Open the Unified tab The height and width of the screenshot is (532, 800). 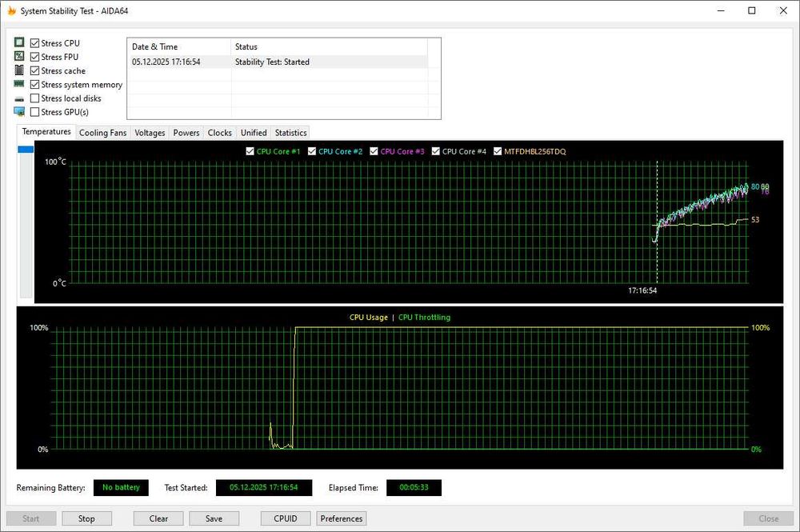[254, 133]
